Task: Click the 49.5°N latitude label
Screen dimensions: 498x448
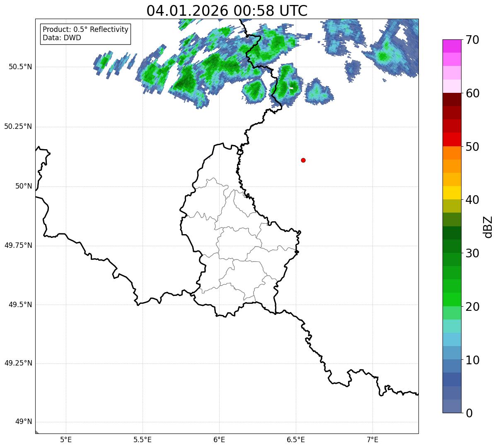Action: [x=20, y=305]
